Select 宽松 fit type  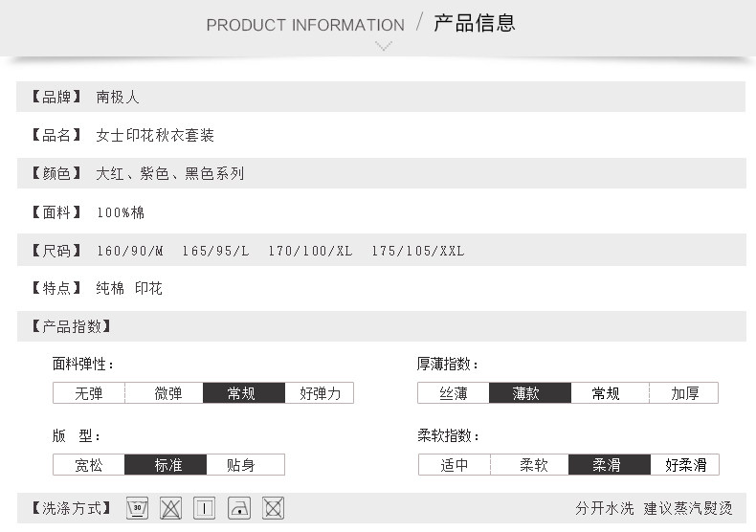click(x=89, y=466)
